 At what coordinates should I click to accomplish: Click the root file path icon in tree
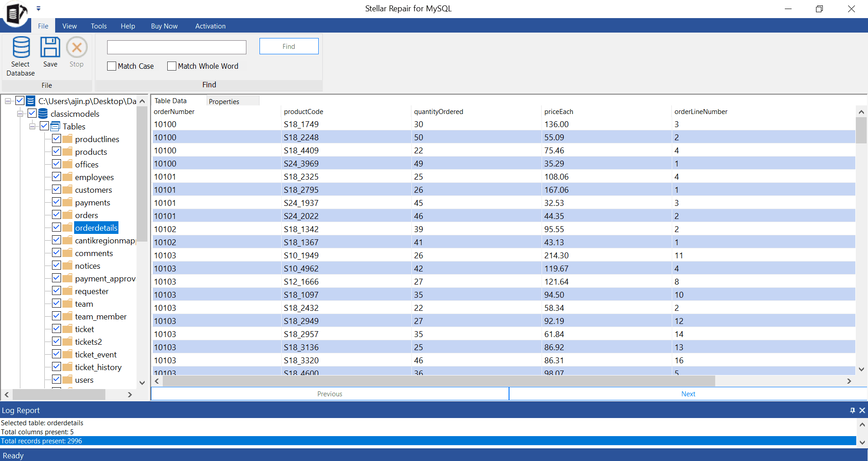tap(31, 100)
